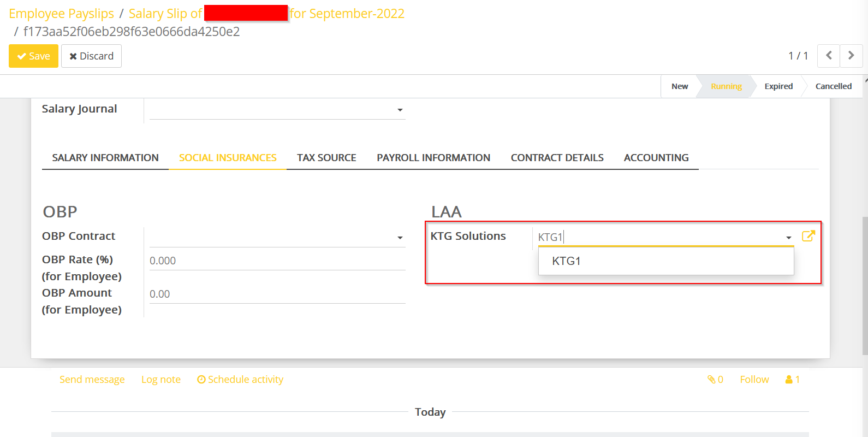Switch to the Salary Information tab

105,158
